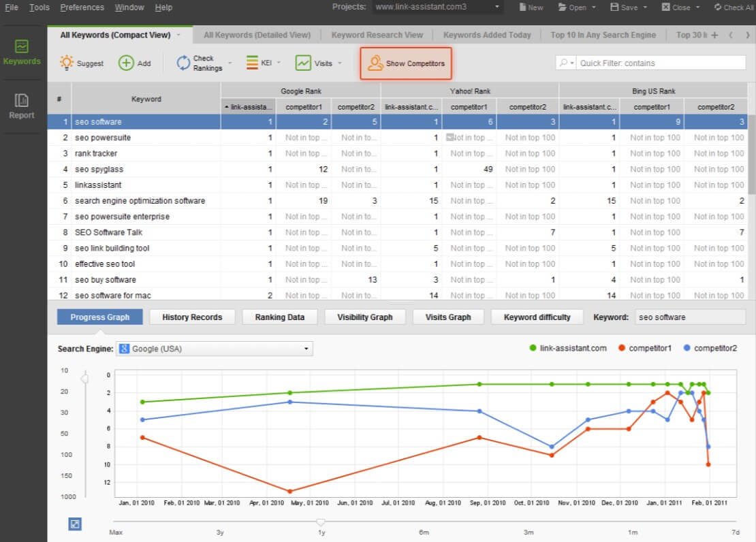Click the time range slider handle

click(321, 522)
